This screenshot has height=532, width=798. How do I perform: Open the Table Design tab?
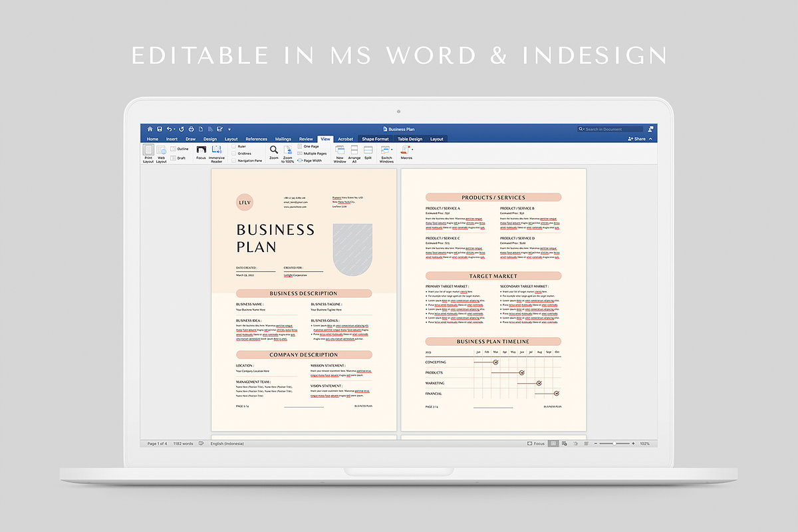tap(410, 139)
